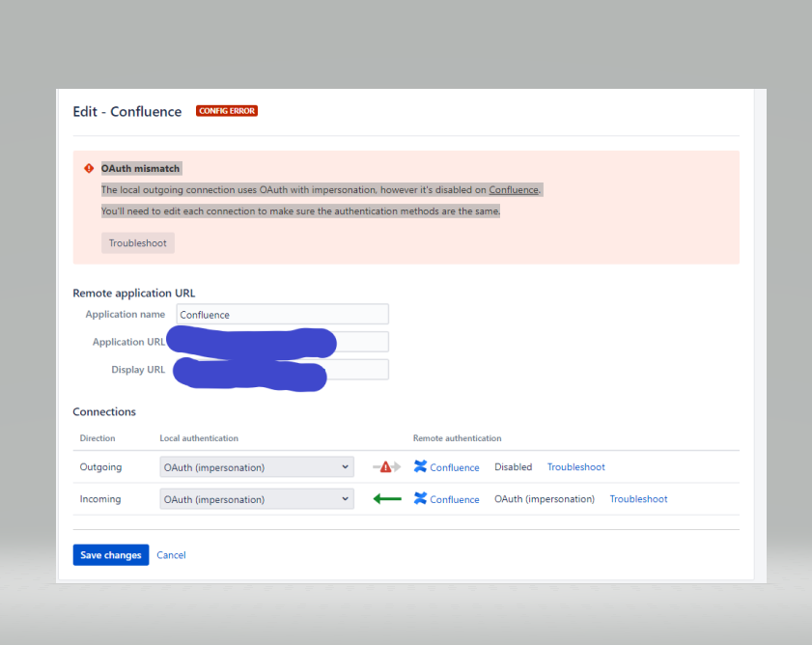Click the Troubleshoot button in the warning banner
This screenshot has height=645, width=812.
click(137, 242)
